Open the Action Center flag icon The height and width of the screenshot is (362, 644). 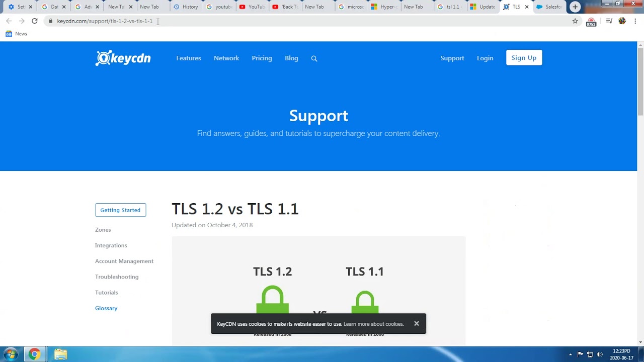point(581,354)
